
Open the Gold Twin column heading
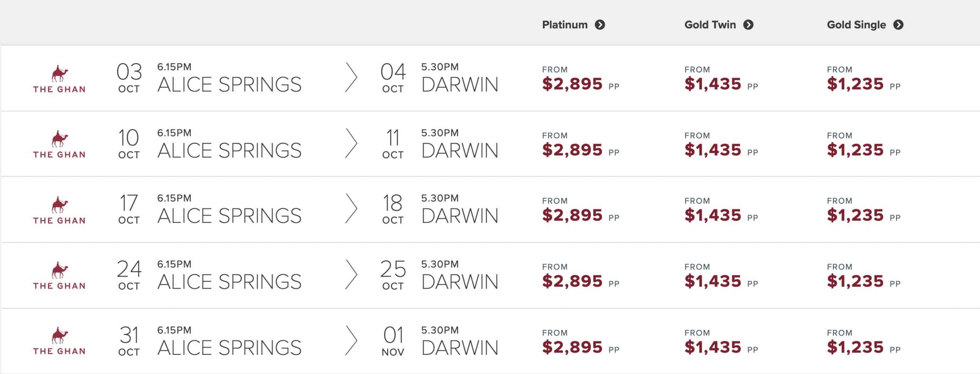click(710, 25)
